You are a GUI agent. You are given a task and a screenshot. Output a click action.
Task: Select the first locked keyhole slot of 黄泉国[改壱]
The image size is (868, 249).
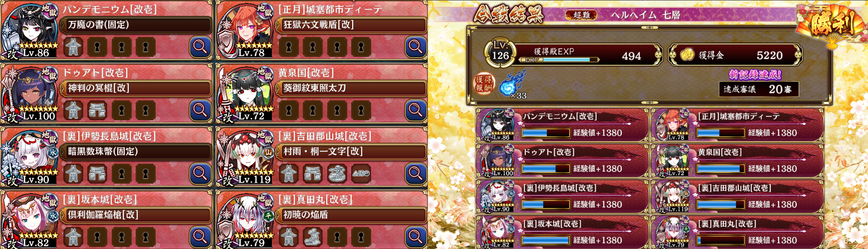(x=289, y=110)
